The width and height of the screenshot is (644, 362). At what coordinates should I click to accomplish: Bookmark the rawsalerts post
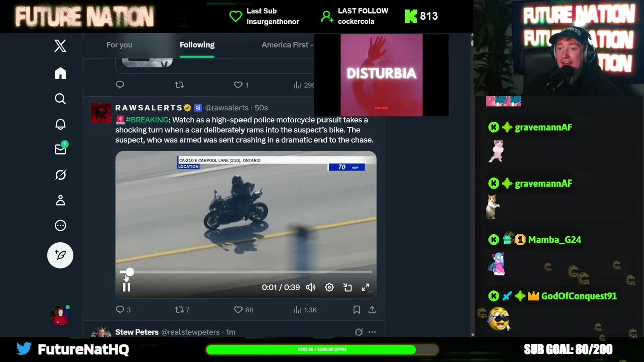click(356, 310)
